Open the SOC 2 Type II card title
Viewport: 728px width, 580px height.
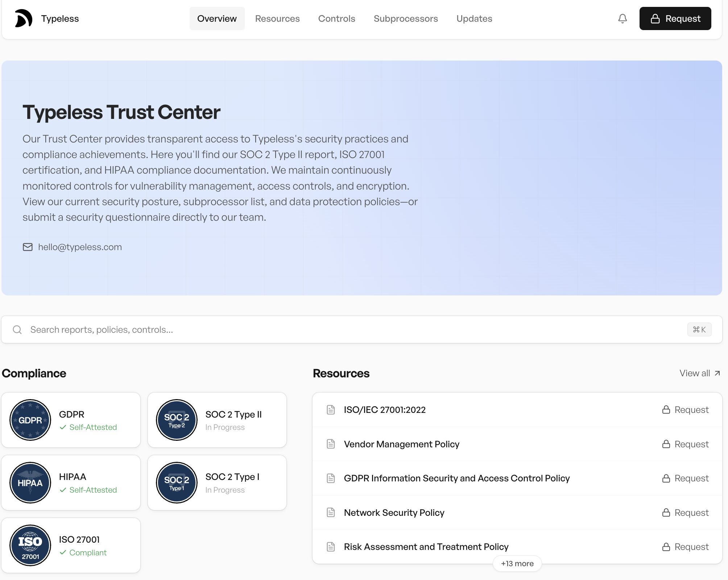click(233, 414)
